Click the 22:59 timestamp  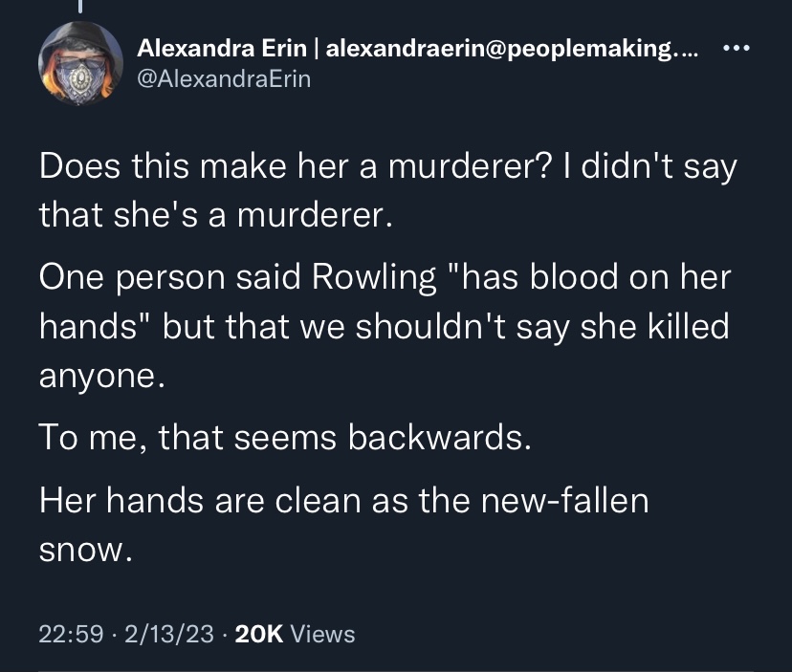coord(71,634)
